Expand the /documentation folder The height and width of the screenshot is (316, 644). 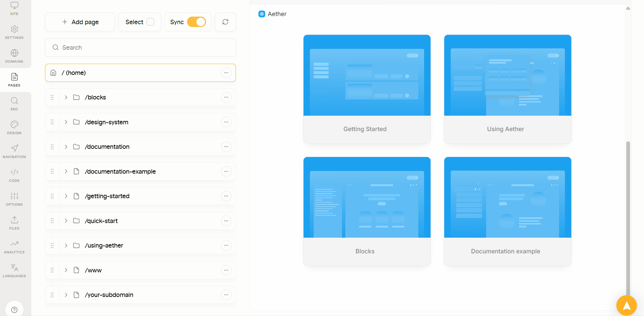[x=66, y=147]
